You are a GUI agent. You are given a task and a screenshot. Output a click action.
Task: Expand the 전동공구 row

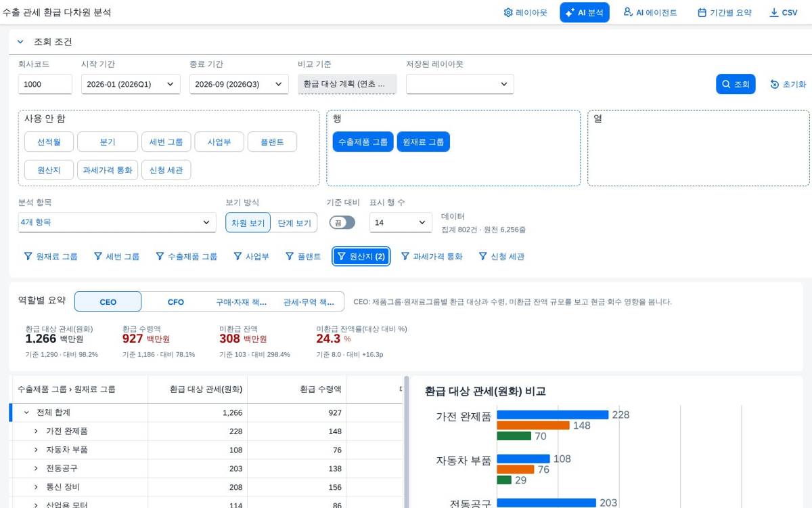(x=36, y=468)
